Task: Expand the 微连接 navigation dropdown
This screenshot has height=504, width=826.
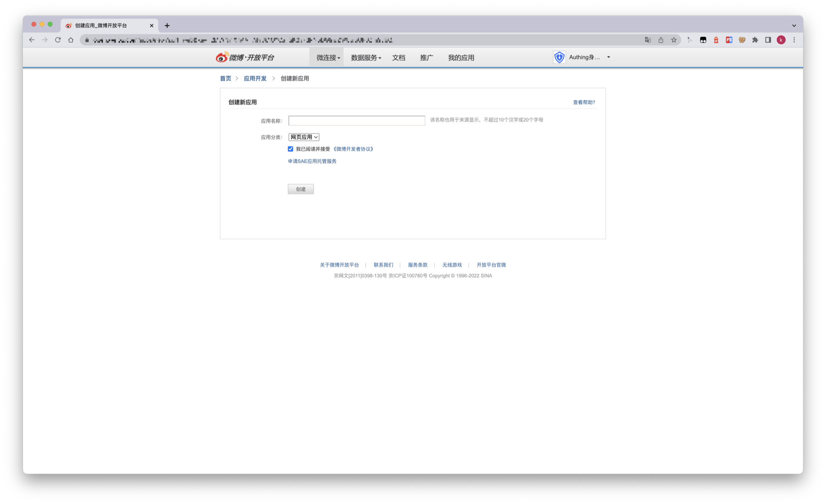Action: pyautogui.click(x=328, y=58)
